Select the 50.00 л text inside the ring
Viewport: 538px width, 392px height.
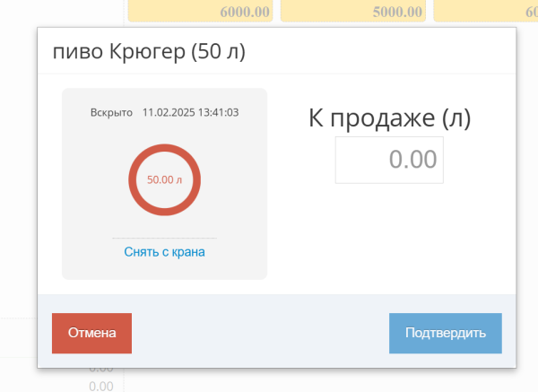(x=164, y=180)
